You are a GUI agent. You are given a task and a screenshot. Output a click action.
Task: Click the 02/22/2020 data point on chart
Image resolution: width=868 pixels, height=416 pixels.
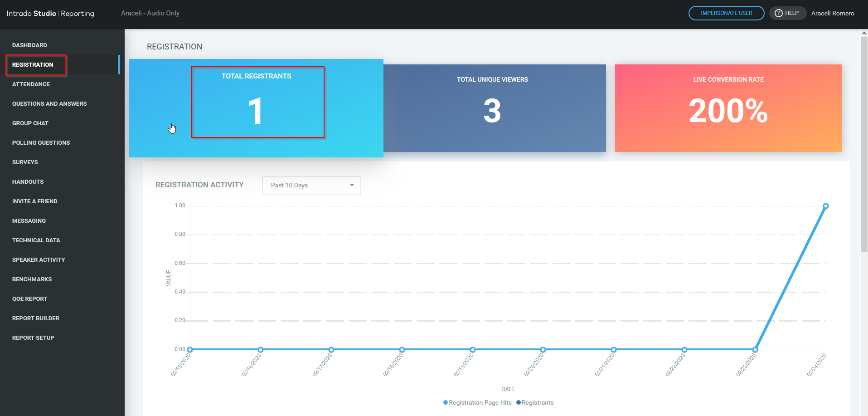click(x=684, y=350)
